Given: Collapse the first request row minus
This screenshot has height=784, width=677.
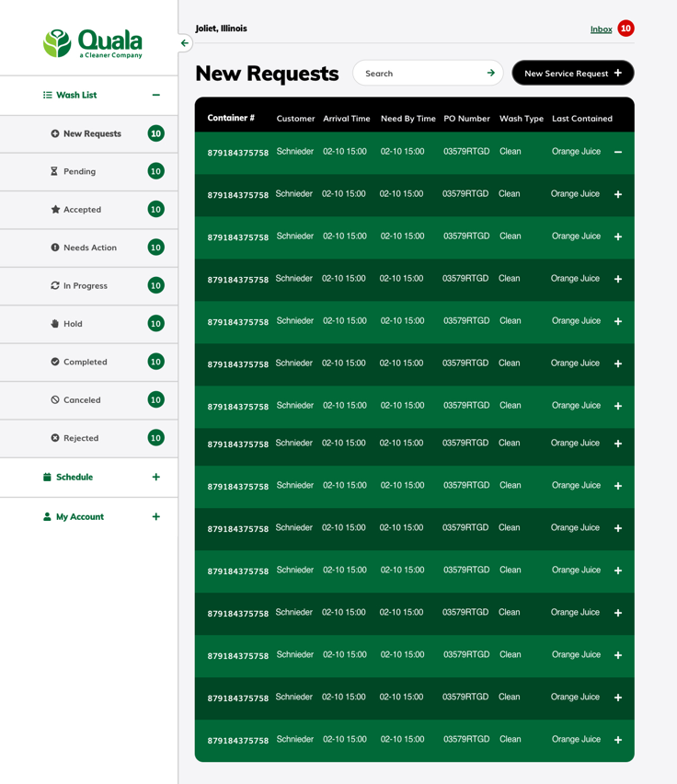Looking at the screenshot, I should point(618,152).
